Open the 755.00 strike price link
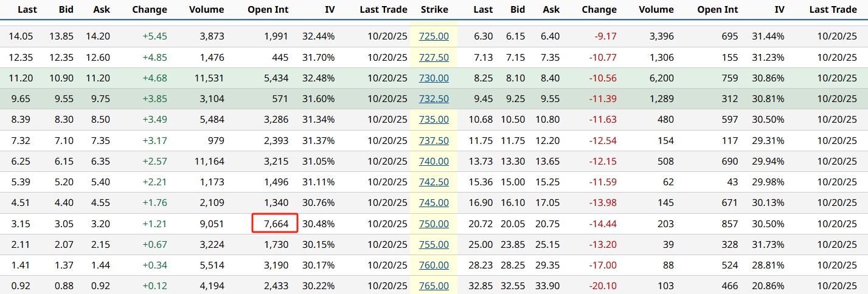Image resolution: width=868 pixels, height=294 pixels. coord(434,245)
